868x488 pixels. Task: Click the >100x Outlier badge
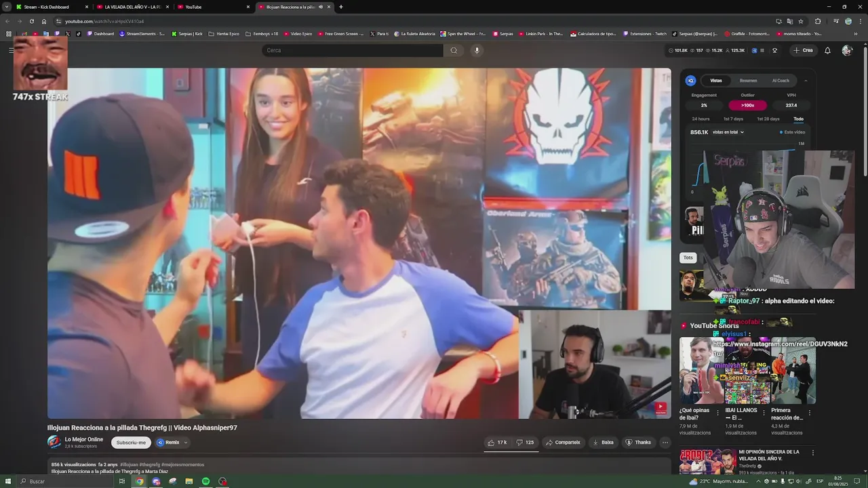coord(747,105)
